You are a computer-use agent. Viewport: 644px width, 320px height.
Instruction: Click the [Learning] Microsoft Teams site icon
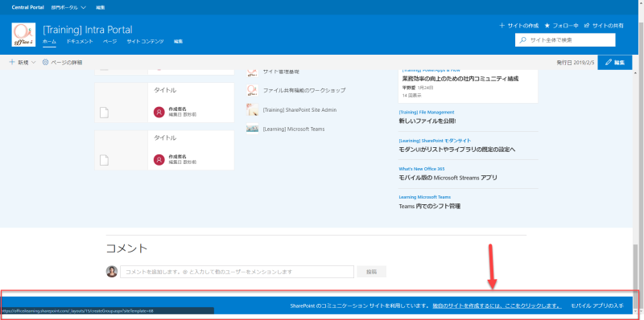(x=252, y=129)
